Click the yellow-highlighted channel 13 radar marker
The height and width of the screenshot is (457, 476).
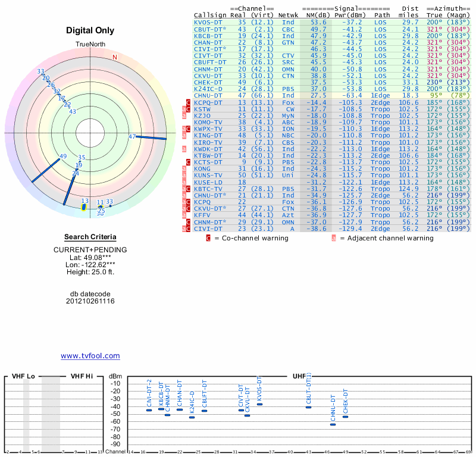pyautogui.click(x=84, y=207)
